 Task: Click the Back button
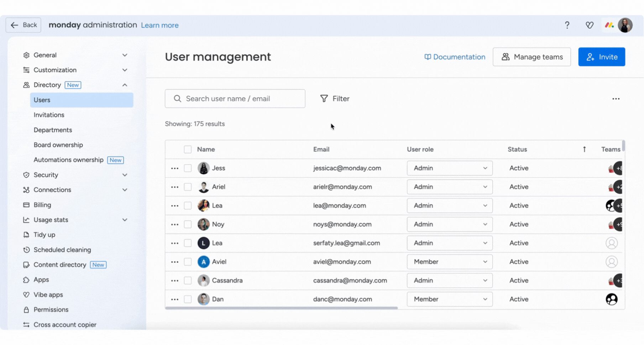click(23, 25)
